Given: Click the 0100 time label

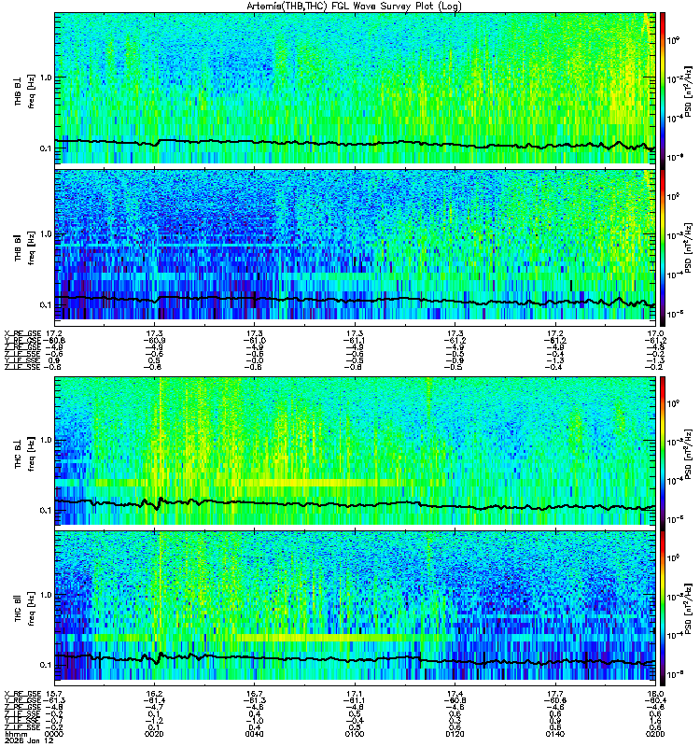Looking at the screenshot, I should pos(355,734).
